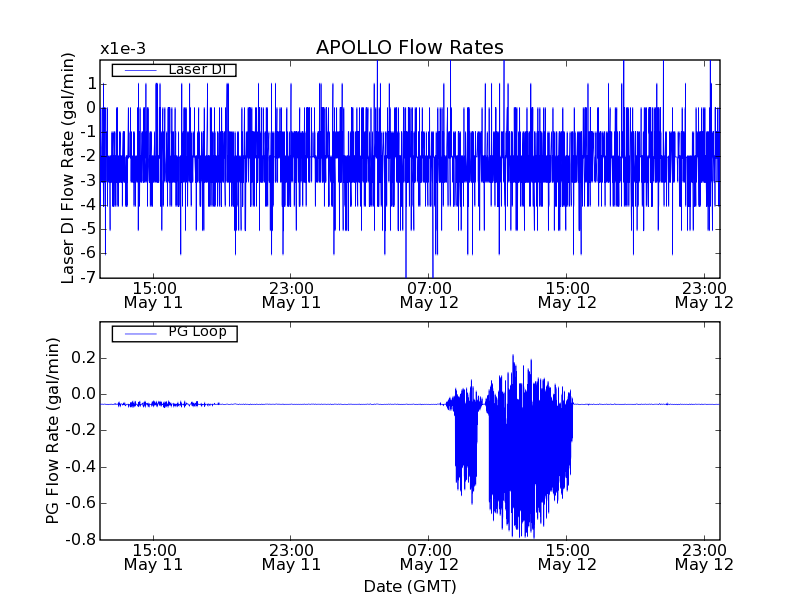Click bottom plot's "23:00 May 11" tick label
This screenshot has width=800, height=600.
pyautogui.click(x=291, y=557)
